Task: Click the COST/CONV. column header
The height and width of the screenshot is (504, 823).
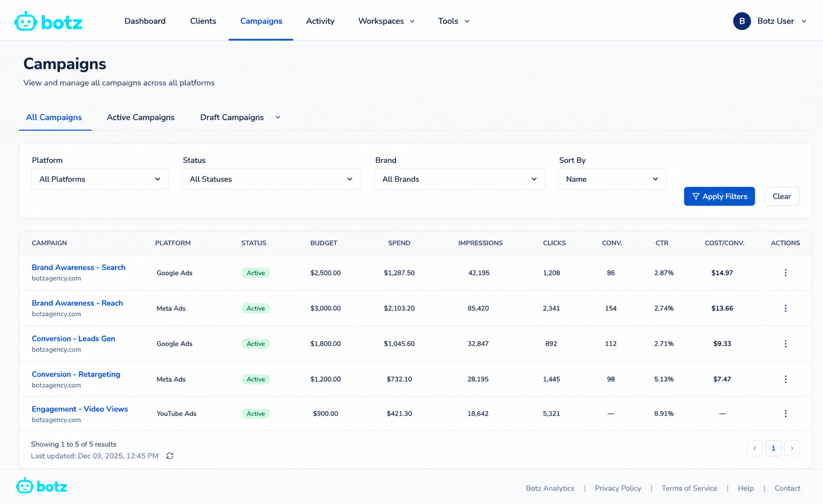Action: pyautogui.click(x=724, y=243)
